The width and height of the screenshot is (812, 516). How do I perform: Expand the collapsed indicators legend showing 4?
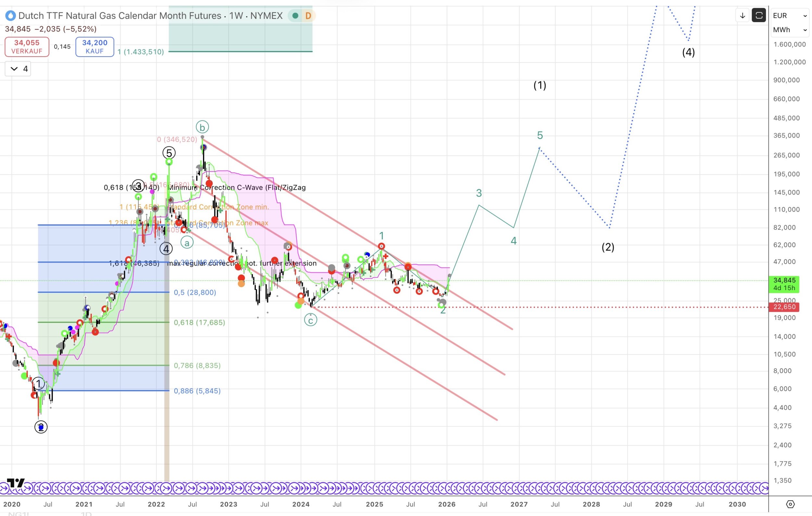(x=18, y=69)
